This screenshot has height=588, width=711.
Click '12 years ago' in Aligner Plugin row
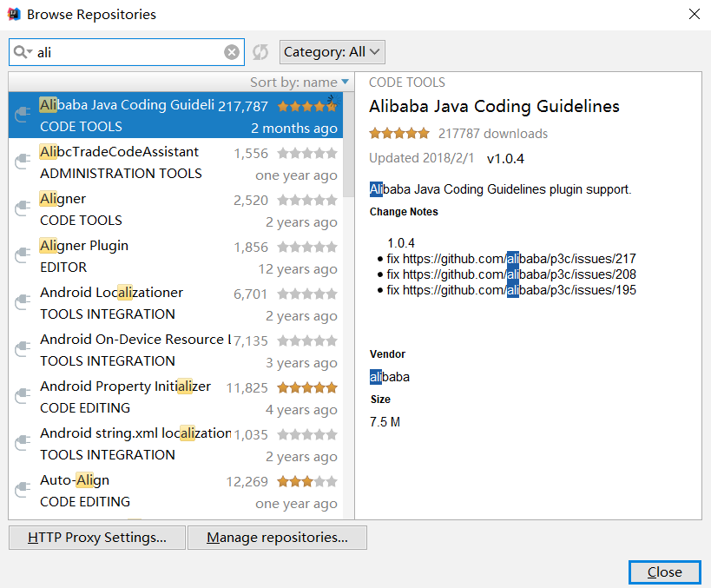(x=298, y=269)
